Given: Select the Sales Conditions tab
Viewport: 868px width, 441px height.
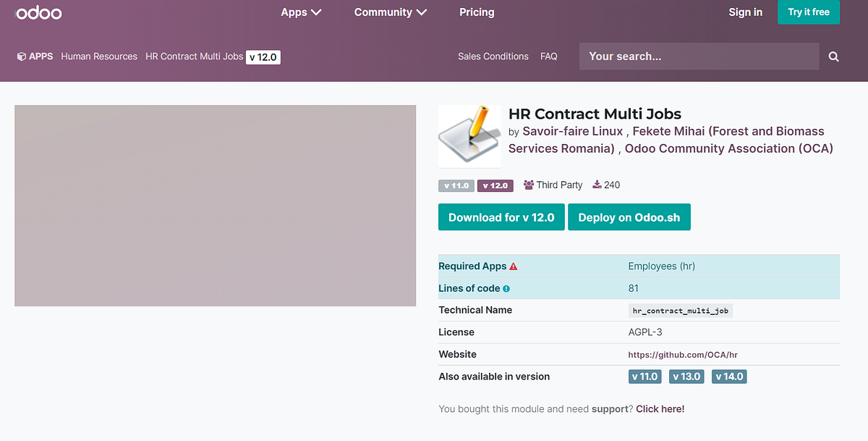Looking at the screenshot, I should 493,56.
